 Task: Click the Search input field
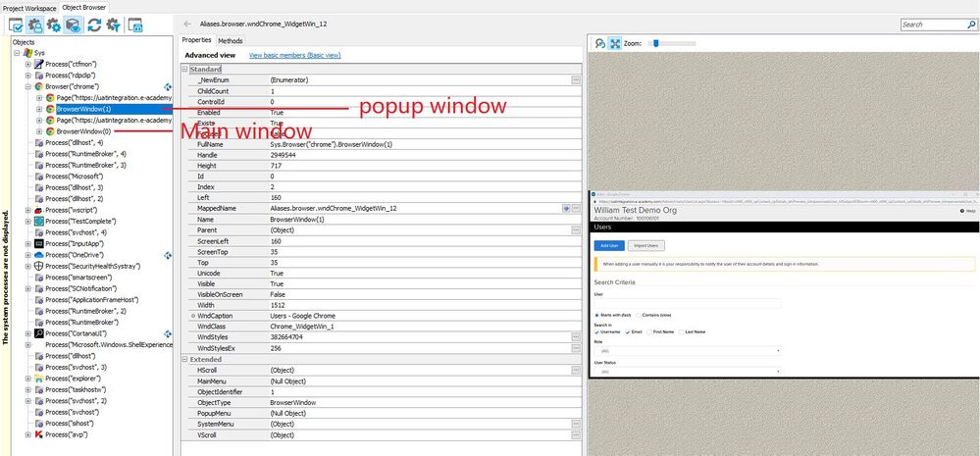(933, 25)
